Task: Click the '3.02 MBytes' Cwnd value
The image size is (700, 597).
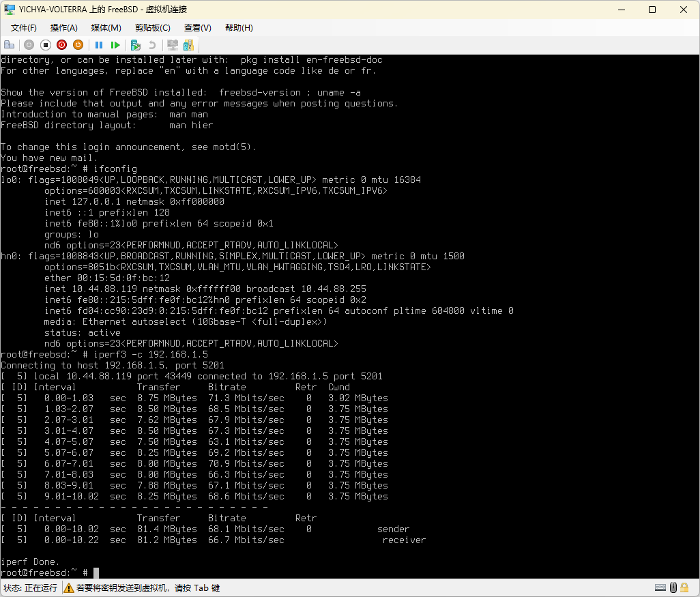Action: pos(358,398)
